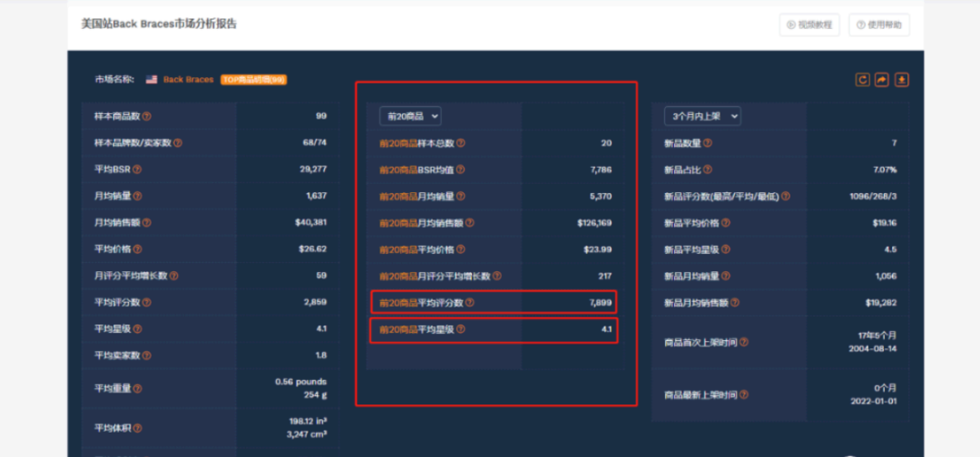Click the top-20 price value $23.99

597,249
